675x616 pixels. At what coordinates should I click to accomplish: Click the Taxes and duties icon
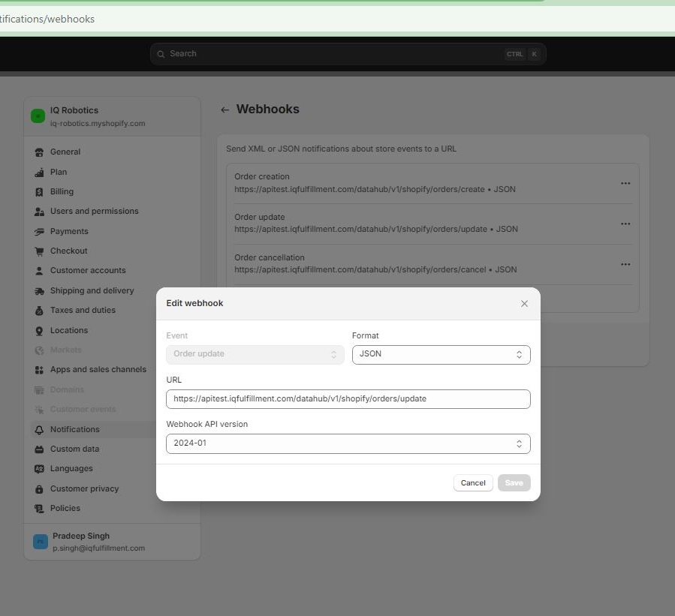pos(39,310)
